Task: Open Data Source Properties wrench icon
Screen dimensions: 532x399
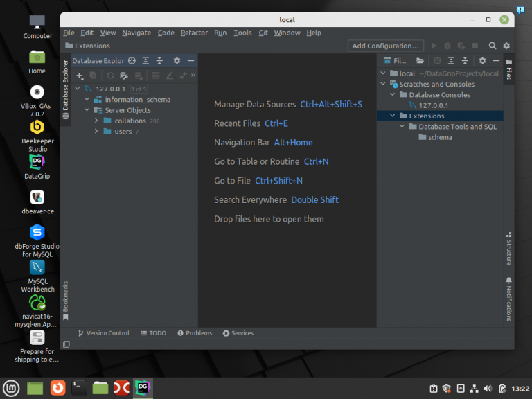Action: coord(124,76)
